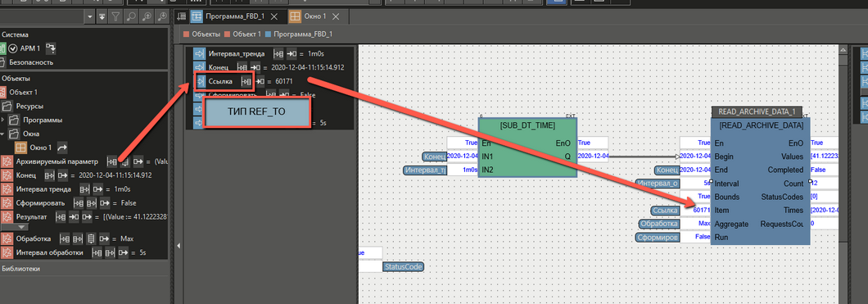Screen dimensions: 868x304
Task: Click the magnifier search icon beside the filter
Action: 132,17
